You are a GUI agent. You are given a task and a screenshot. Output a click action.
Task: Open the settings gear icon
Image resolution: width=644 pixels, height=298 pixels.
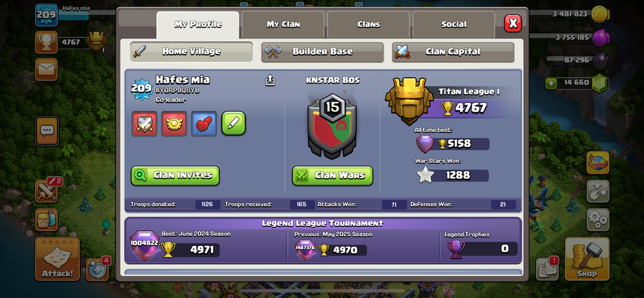point(598,220)
